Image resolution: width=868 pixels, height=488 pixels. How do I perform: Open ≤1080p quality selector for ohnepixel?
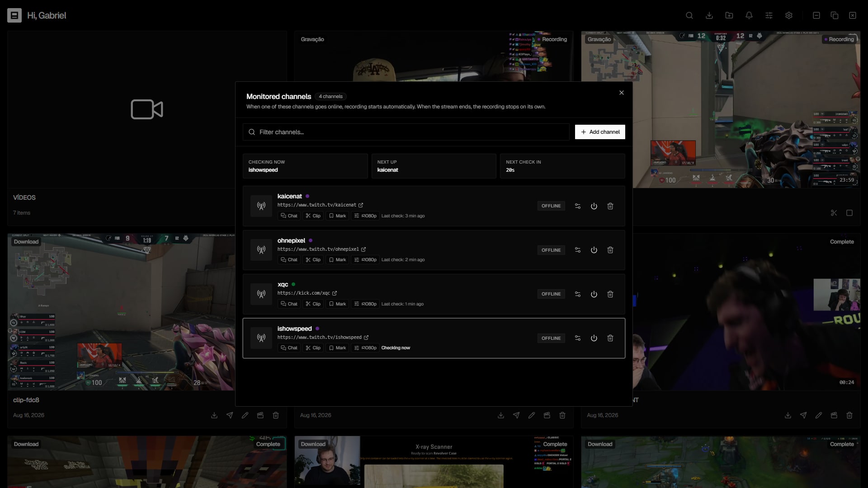pos(365,260)
